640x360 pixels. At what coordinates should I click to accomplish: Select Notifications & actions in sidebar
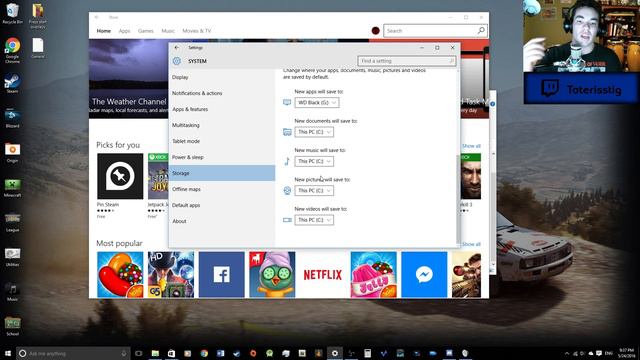point(222,93)
